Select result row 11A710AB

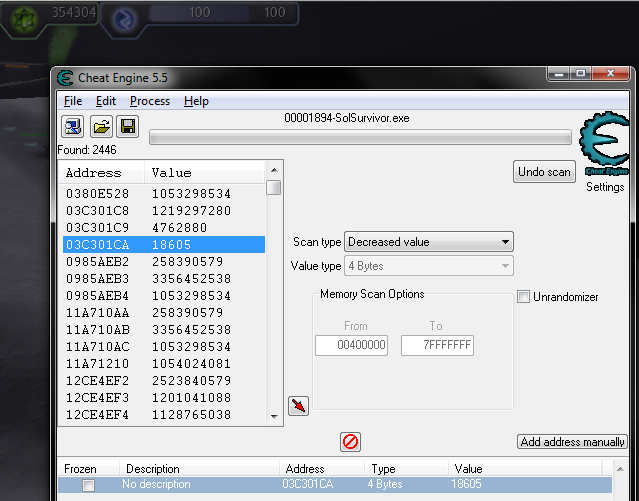tap(163, 330)
